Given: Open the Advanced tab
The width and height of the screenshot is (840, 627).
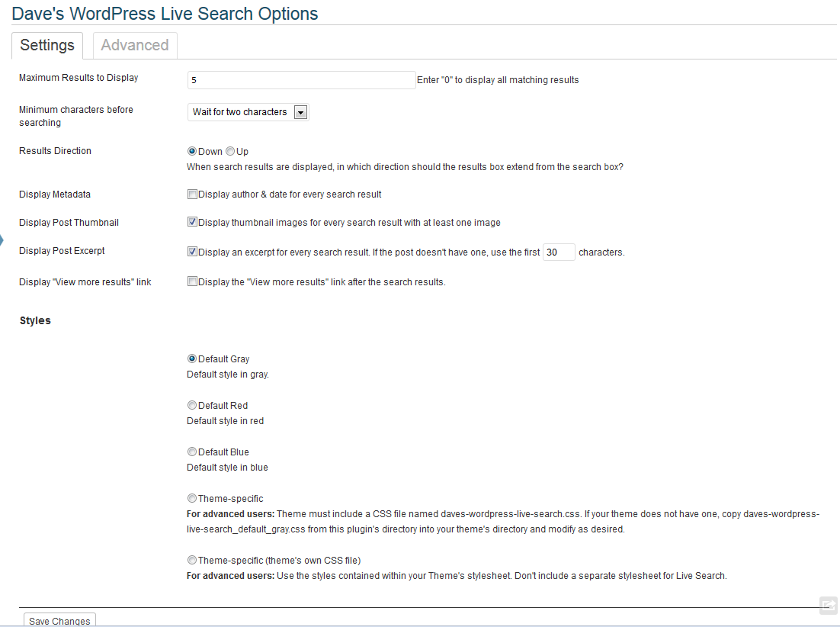Looking at the screenshot, I should (135, 46).
